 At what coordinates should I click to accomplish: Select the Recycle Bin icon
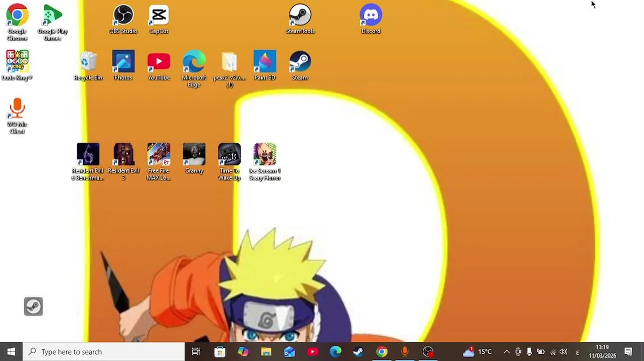88,66
